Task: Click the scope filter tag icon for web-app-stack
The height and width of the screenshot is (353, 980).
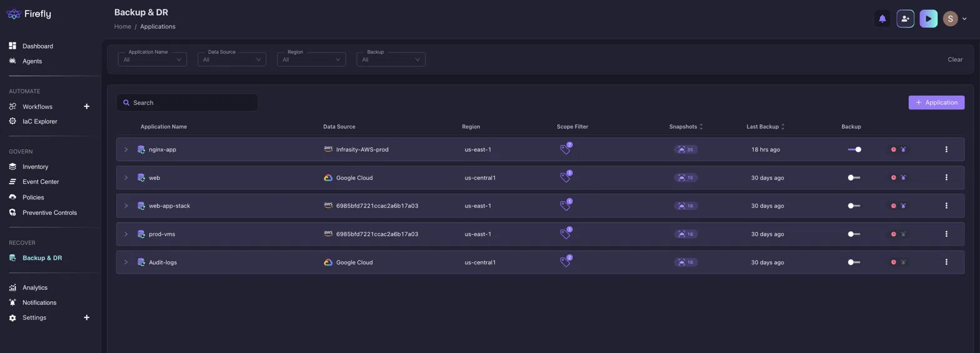Action: 566,206
